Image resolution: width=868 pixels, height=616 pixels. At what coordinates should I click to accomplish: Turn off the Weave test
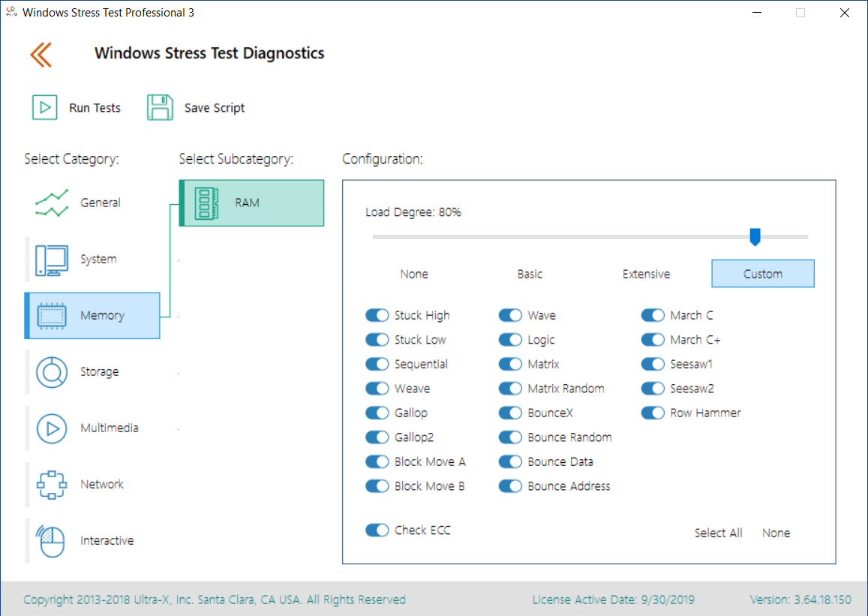[x=377, y=389]
